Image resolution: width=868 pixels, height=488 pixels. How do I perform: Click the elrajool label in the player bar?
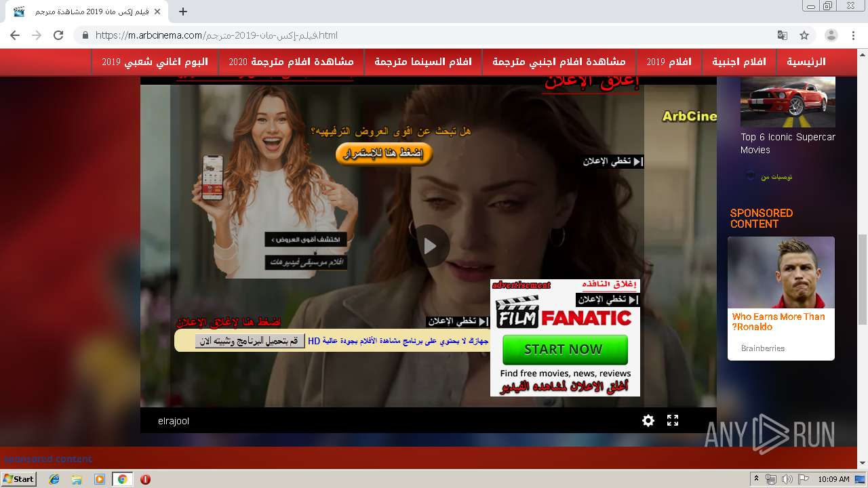[174, 421]
